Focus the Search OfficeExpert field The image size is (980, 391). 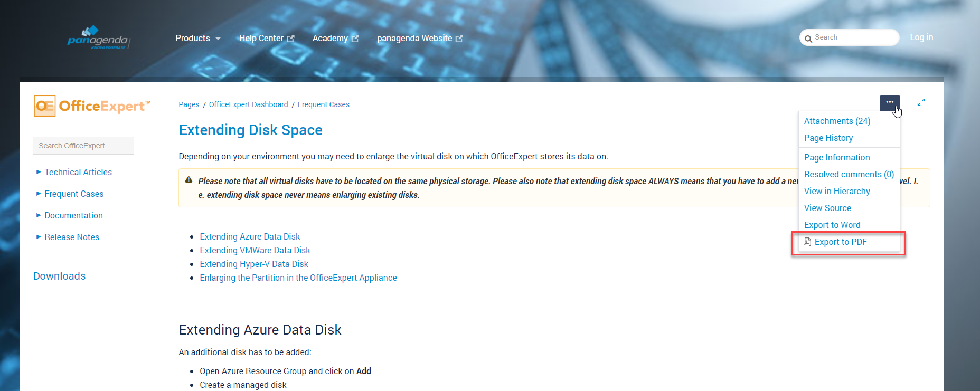[x=83, y=146]
